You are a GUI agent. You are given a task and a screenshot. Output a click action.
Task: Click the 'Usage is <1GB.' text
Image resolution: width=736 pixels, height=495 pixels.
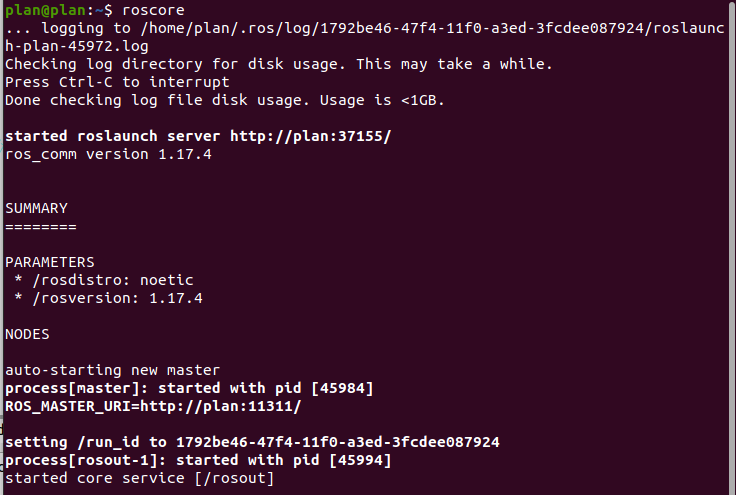point(382,100)
